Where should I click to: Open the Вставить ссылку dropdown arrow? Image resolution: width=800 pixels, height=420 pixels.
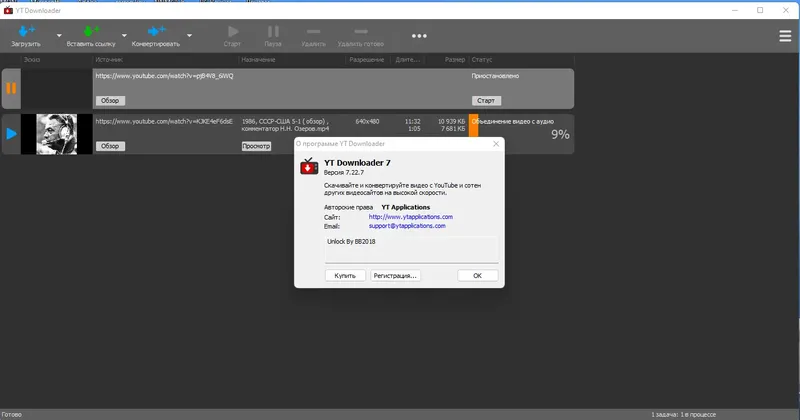tap(124, 36)
